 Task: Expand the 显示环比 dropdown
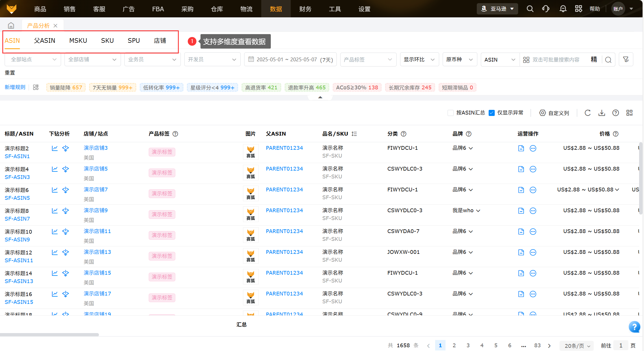pos(419,60)
